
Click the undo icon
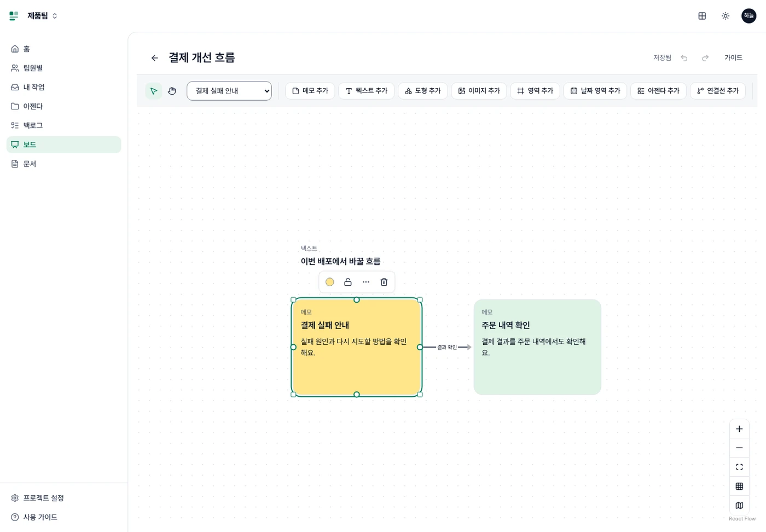pyautogui.click(x=684, y=58)
